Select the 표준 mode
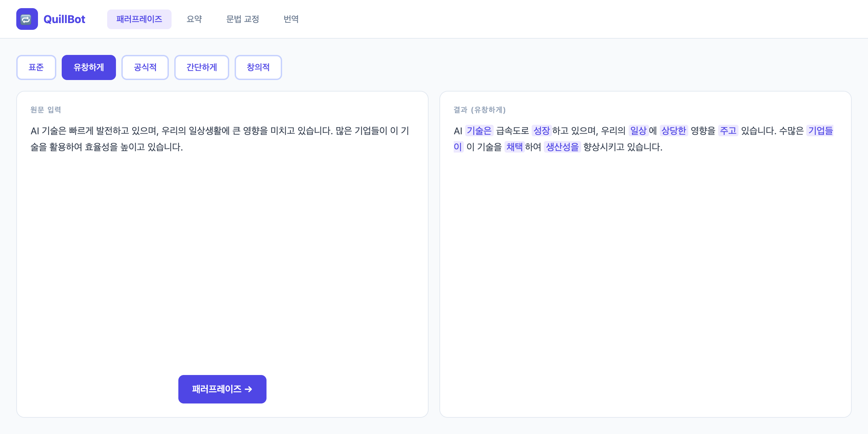This screenshot has width=868, height=434. (x=36, y=67)
